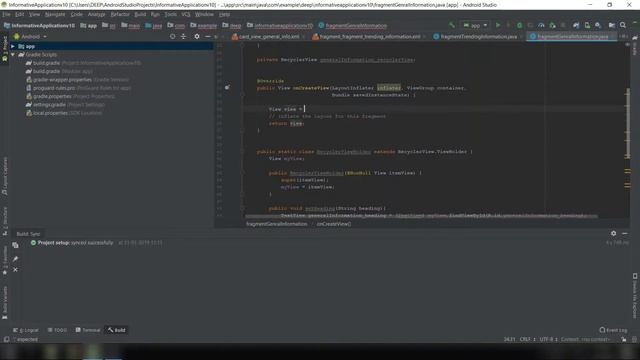Click the Build panel view toggle icon
The height and width of the screenshot is (360, 640).
pos(15,245)
